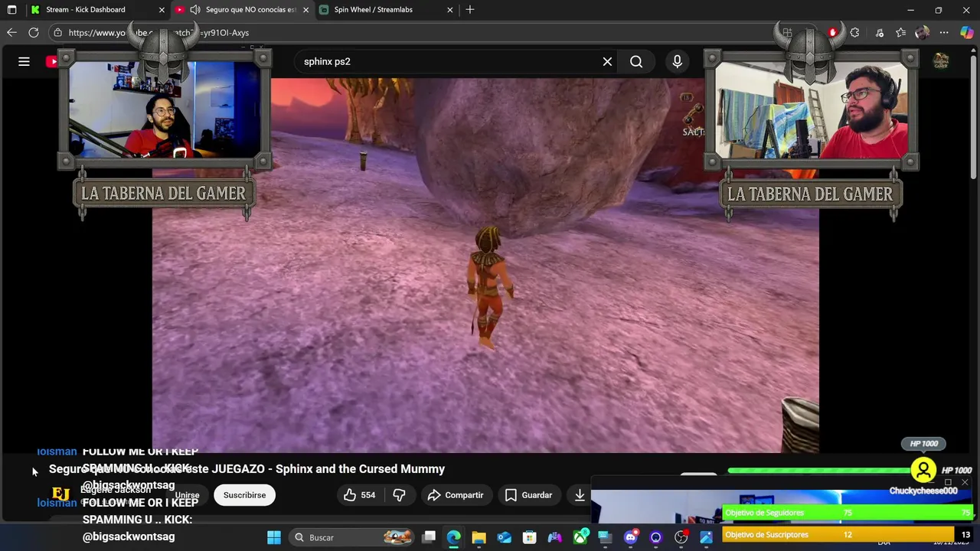980x551 pixels.
Task: Mute the YouTube tab via speaker icon
Action: 194,10
